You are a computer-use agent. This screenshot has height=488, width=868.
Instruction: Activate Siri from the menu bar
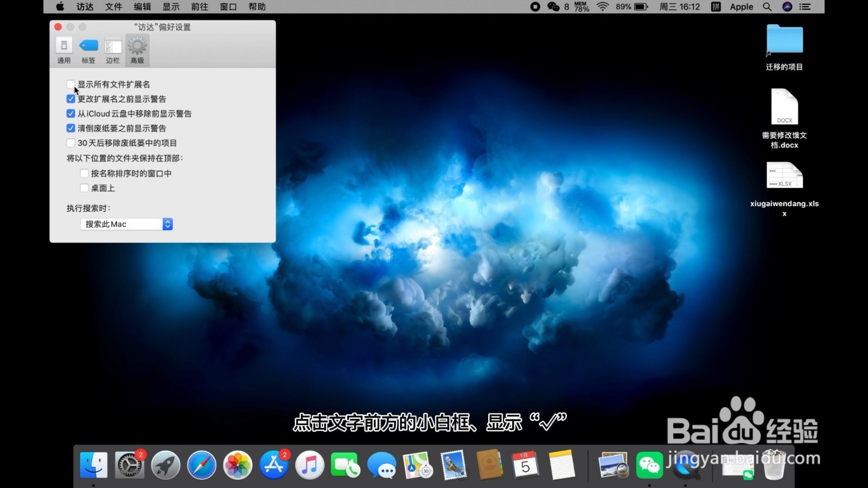click(x=787, y=7)
